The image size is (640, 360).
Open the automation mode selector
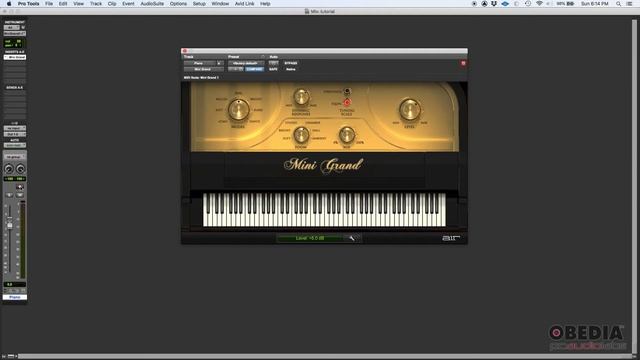pyautogui.click(x=15, y=145)
